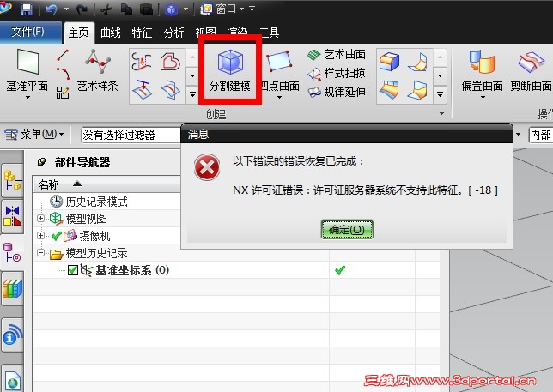The image size is (553, 392).
Task: Click the 分割建模 tool
Action: [230, 69]
